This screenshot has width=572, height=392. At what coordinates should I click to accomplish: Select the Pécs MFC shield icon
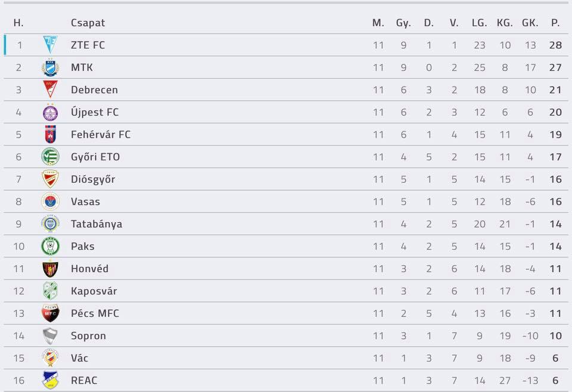[50, 313]
